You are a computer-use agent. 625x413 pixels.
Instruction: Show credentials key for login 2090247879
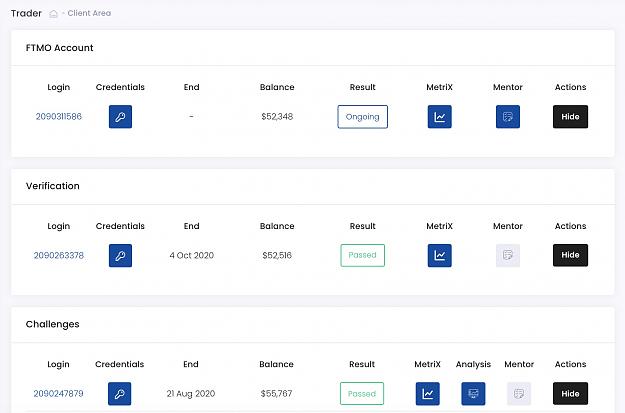point(120,394)
